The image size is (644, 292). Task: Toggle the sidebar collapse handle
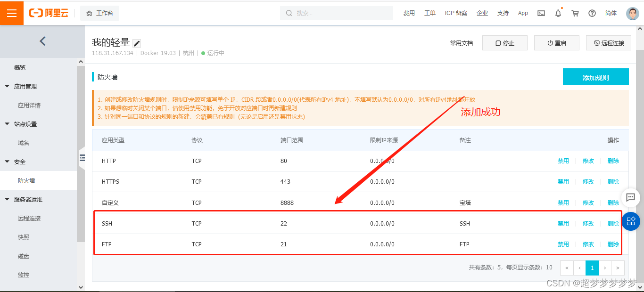82,158
